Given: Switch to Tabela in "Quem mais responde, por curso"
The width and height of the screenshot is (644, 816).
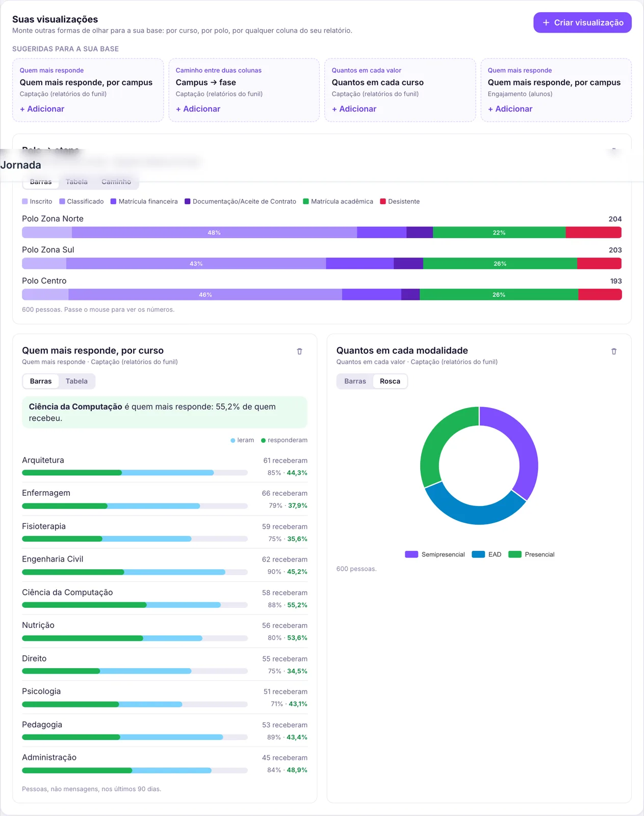Looking at the screenshot, I should click(x=76, y=381).
